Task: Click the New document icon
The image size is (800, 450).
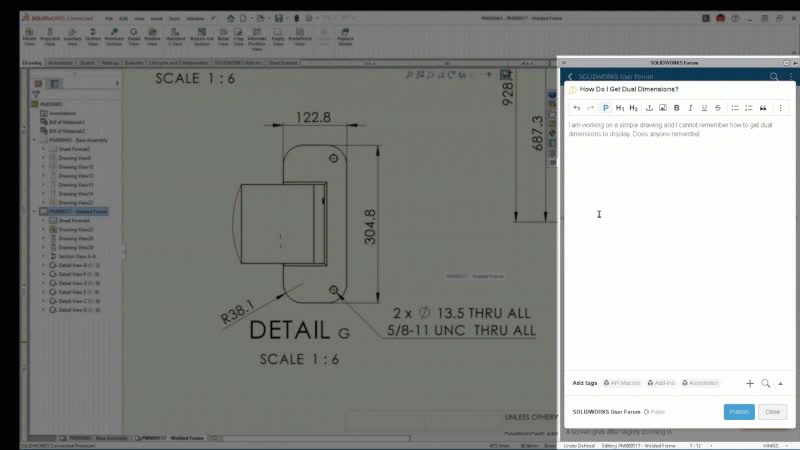Action: pos(243,18)
